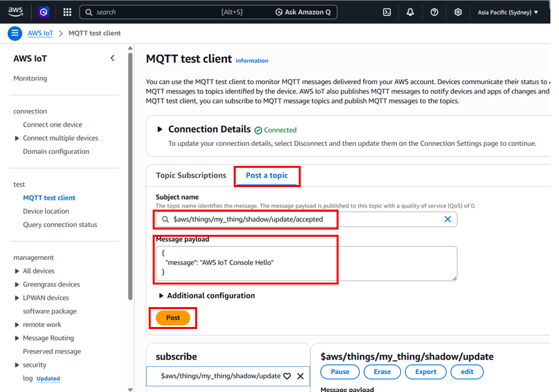Open the Asia Pacific (Sydney) region dropdown
The height and width of the screenshot is (392, 559).
pyautogui.click(x=508, y=12)
